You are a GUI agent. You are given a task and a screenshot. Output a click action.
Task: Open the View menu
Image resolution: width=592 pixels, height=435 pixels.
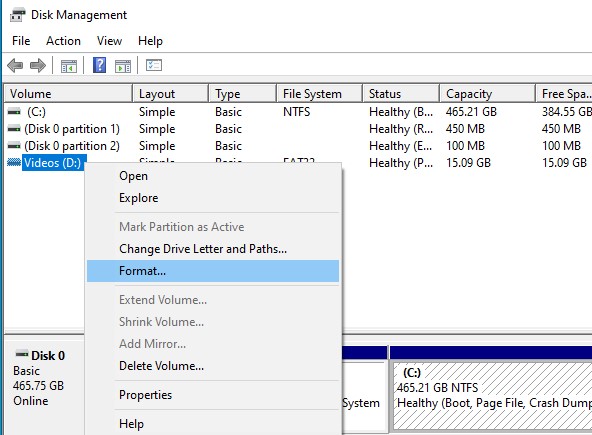[x=109, y=41]
